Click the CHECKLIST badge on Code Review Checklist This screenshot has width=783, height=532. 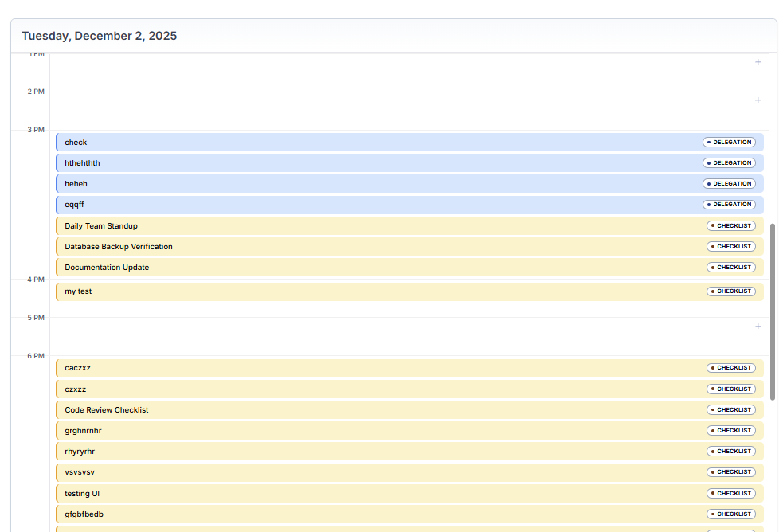[x=730, y=410]
